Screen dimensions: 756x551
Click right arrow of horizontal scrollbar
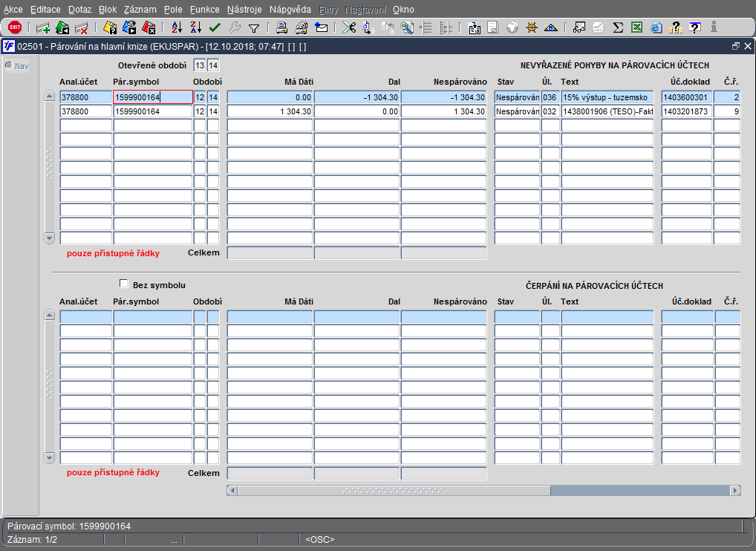[x=735, y=490]
